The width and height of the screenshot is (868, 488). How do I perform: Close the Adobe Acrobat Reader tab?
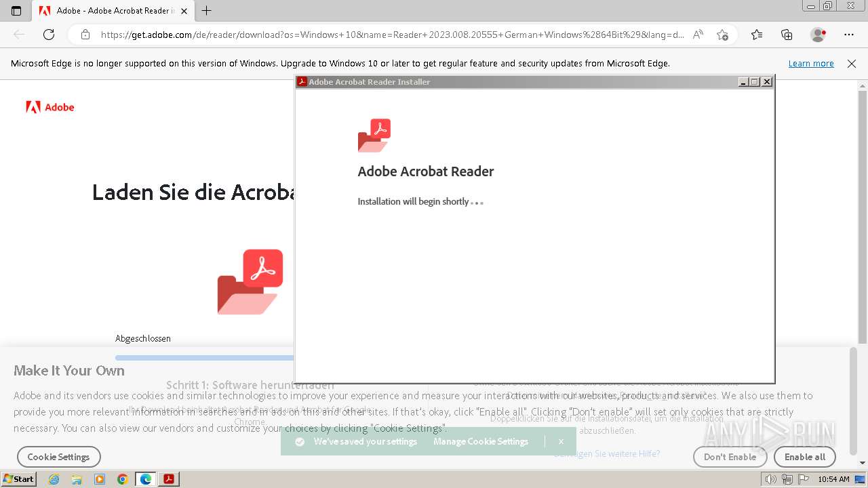coord(184,11)
